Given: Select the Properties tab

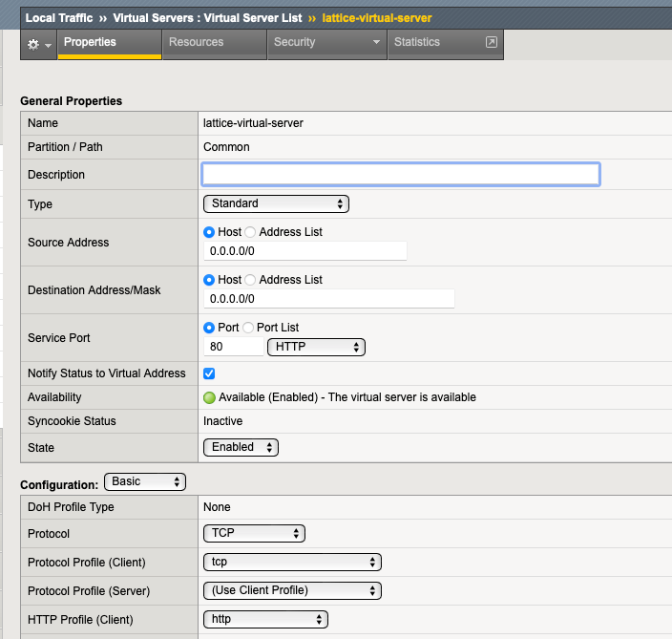Looking at the screenshot, I should (90, 43).
